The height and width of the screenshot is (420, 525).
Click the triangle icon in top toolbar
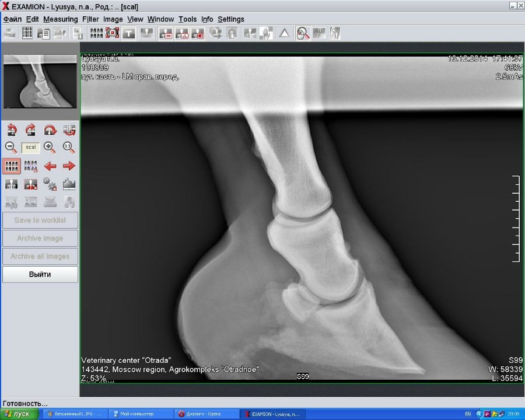coord(283,33)
